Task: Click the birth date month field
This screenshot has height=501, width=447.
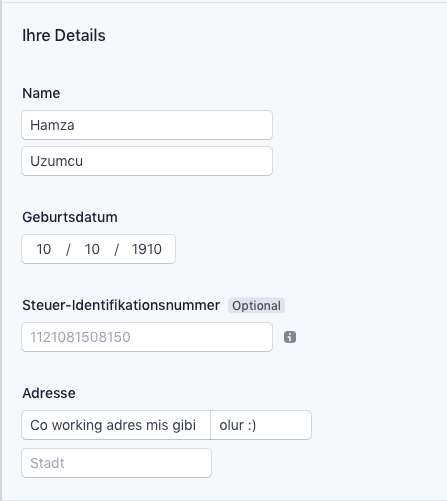Action: pyautogui.click(x=92, y=249)
